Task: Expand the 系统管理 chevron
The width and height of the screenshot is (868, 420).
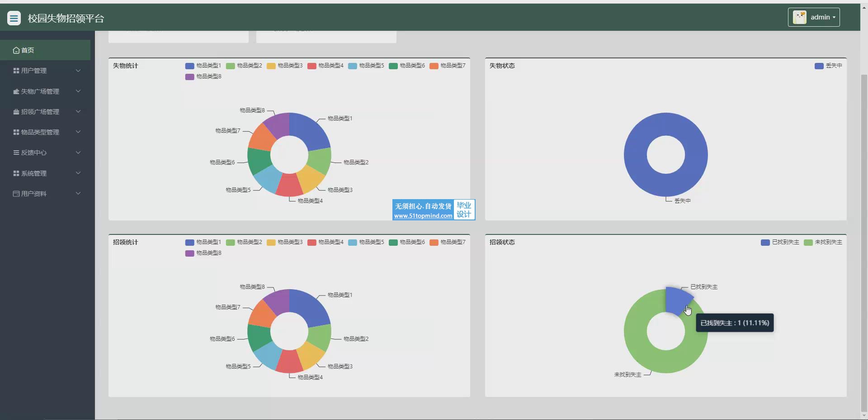Action: coord(78,173)
